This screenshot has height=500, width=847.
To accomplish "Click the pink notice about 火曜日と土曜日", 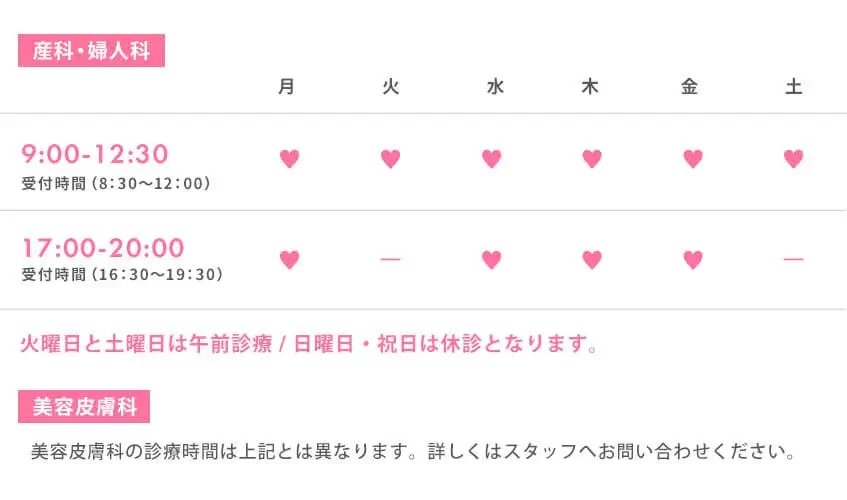I will click(x=310, y=346).
